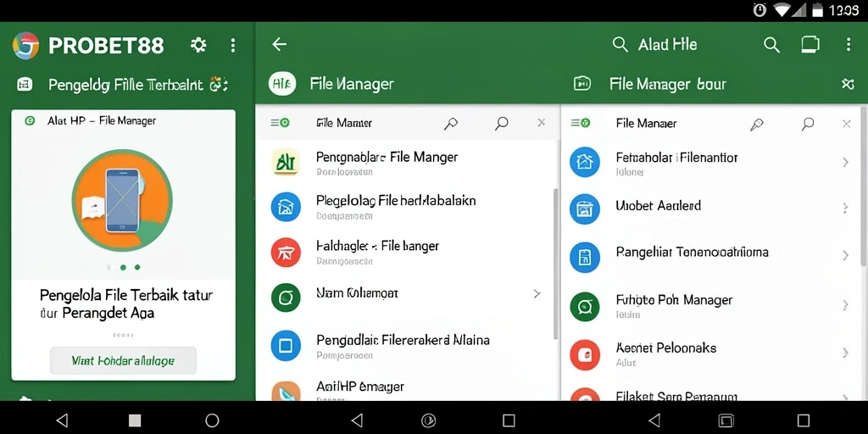This screenshot has width=868, height=434.
Task: Close the right File Manager panel
Action: (x=847, y=124)
